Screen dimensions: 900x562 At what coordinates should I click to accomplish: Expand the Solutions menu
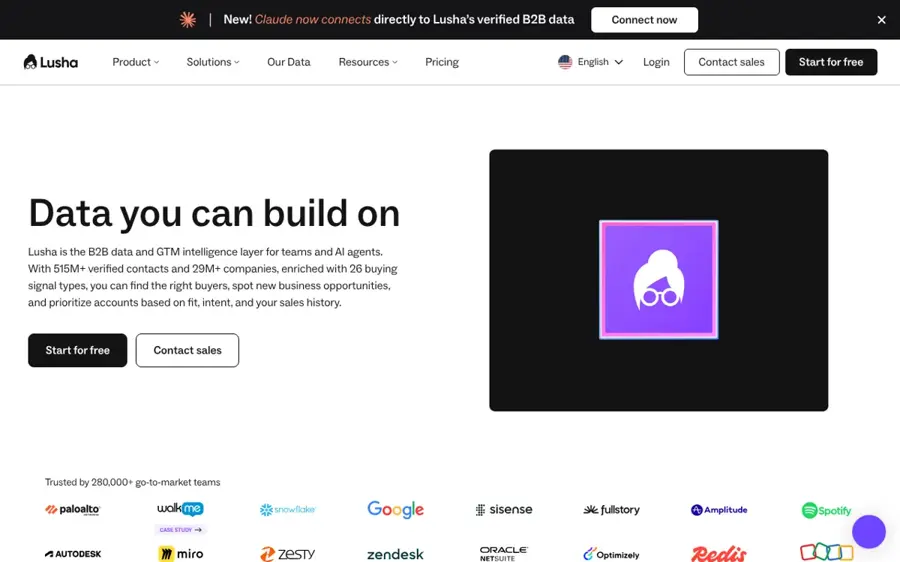213,62
